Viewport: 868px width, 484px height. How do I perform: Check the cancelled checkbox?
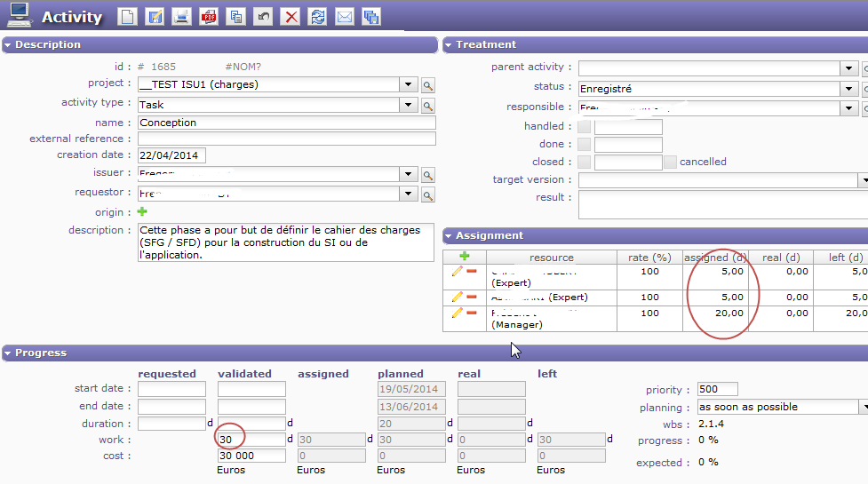670,163
